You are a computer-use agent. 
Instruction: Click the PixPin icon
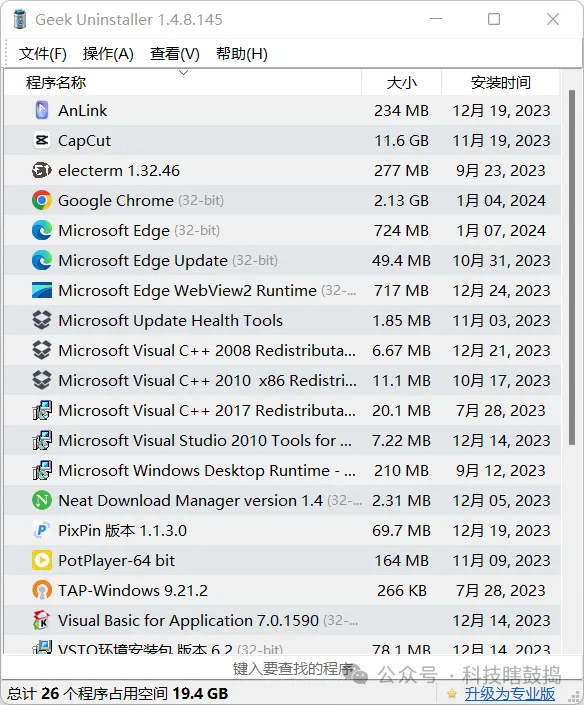coord(42,531)
